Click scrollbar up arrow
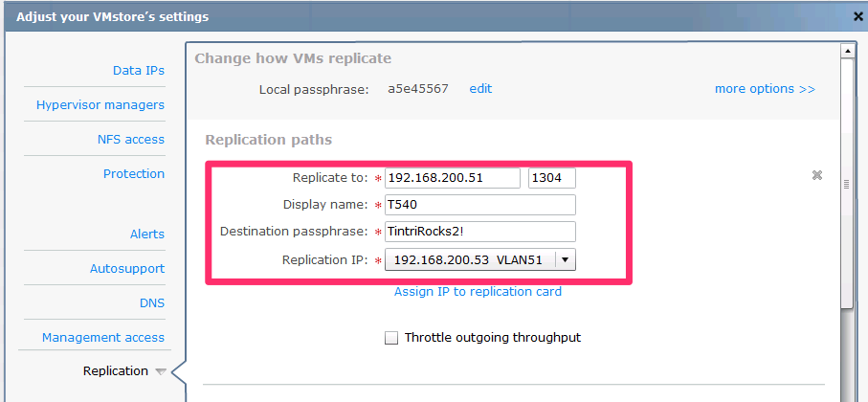This screenshot has height=402, width=868. pyautogui.click(x=847, y=51)
